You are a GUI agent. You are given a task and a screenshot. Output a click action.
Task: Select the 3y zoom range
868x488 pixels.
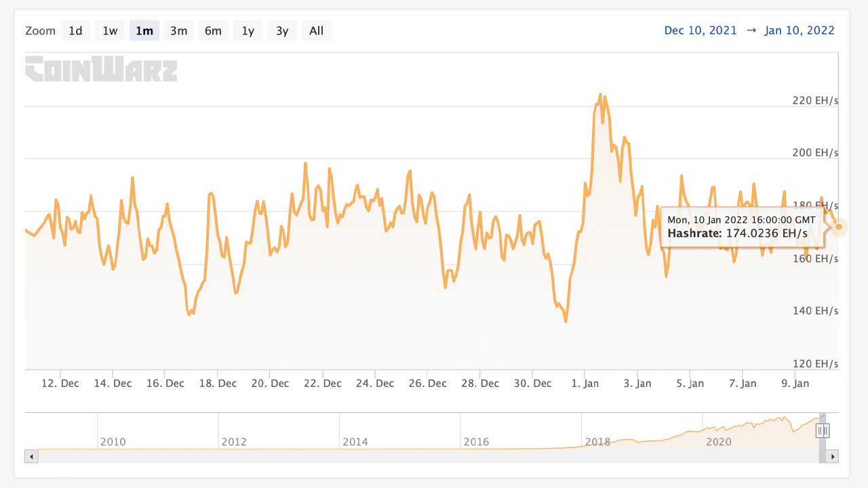click(x=282, y=30)
